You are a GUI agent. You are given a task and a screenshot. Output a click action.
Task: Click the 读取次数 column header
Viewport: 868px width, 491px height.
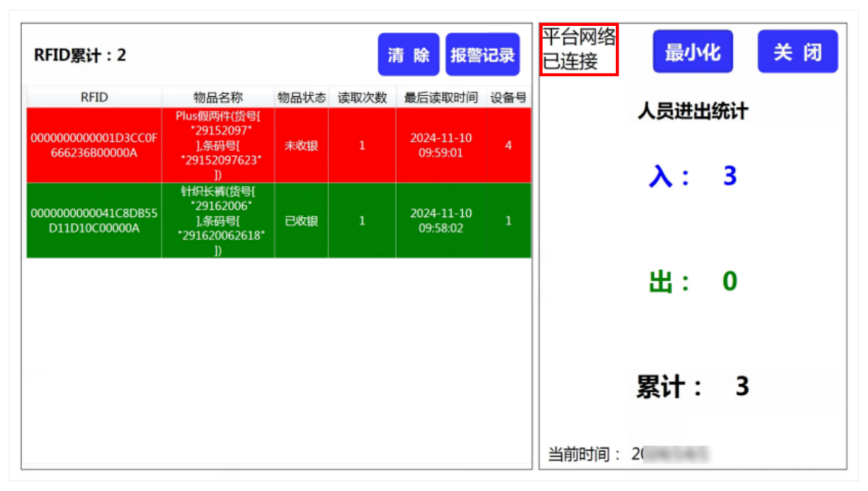coord(362,97)
